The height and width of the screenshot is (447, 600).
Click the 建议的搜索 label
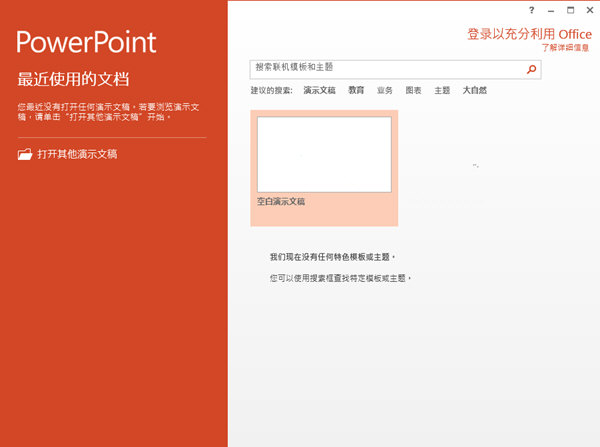[x=271, y=90]
